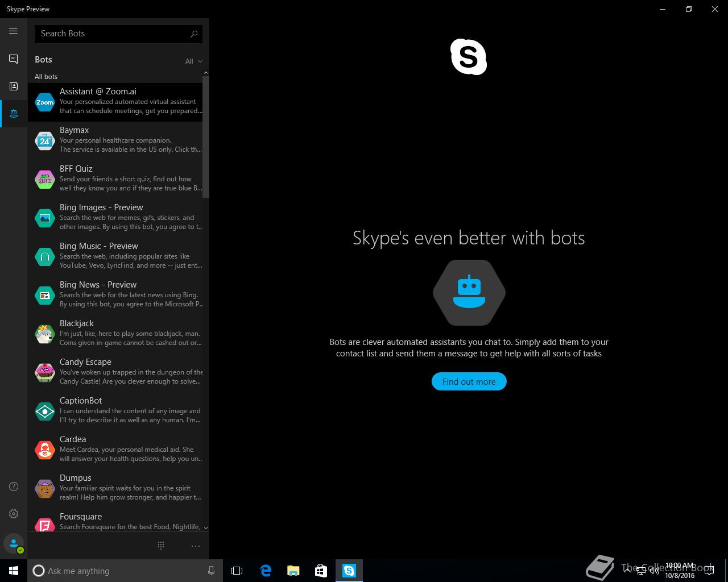Click the CaptionBot icon
Viewport: 728px width, 582px height.
[45, 411]
